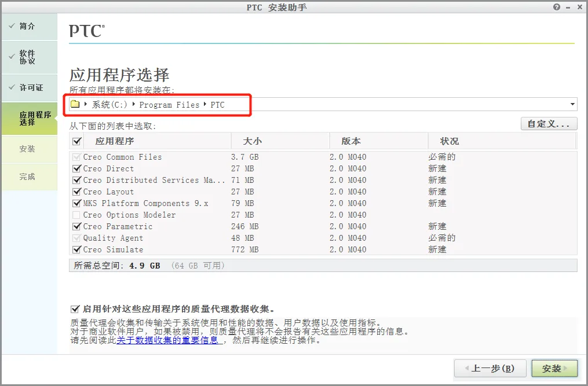Select the Creo Distributed Services Ma... row
588x386 pixels.
[x=323, y=180]
